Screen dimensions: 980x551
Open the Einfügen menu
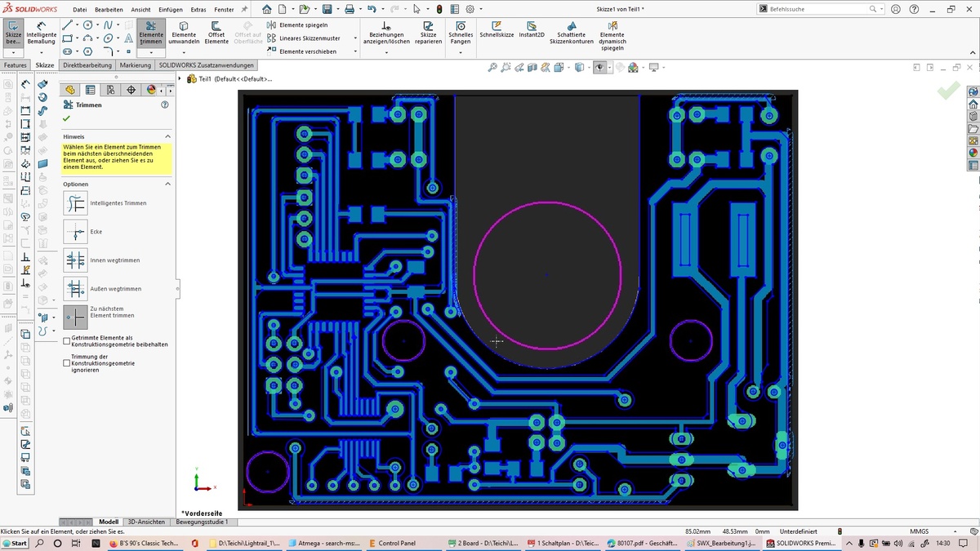(171, 10)
